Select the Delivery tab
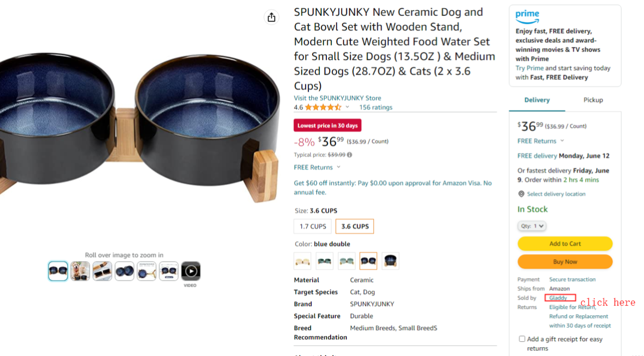 537,100
